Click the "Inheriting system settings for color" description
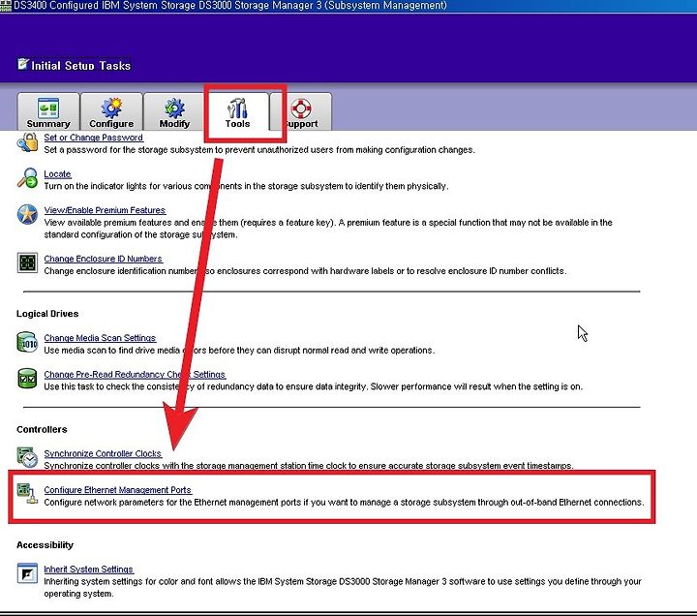 click(343, 587)
